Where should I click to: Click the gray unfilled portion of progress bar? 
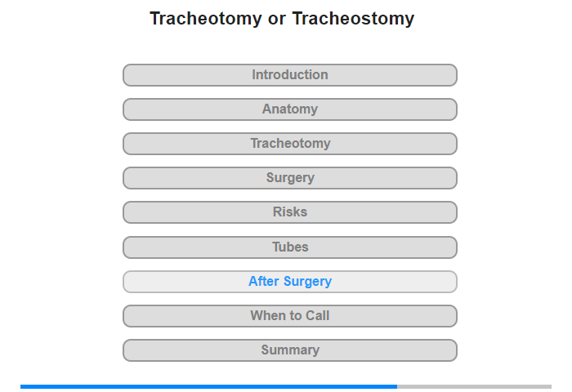pyautogui.click(x=474, y=386)
